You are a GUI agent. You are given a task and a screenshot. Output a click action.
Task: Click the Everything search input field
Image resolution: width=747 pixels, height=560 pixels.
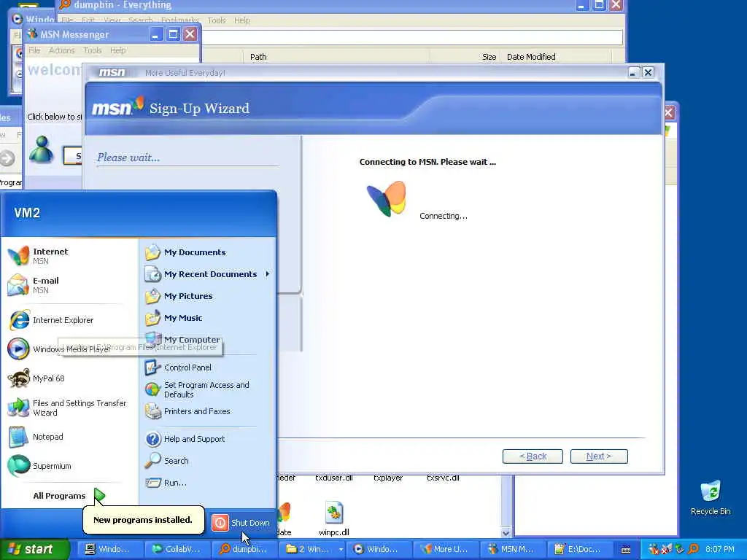click(413, 37)
